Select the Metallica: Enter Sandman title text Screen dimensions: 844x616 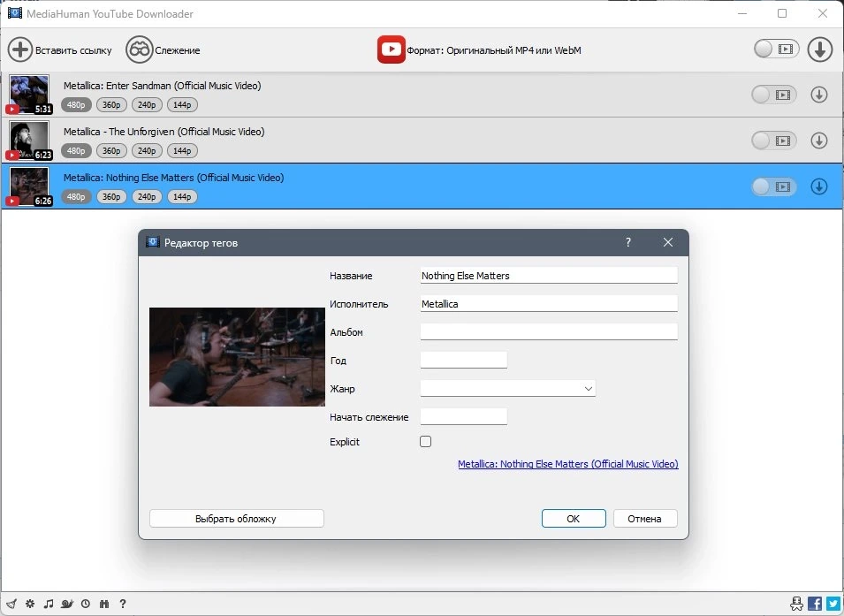[162, 86]
